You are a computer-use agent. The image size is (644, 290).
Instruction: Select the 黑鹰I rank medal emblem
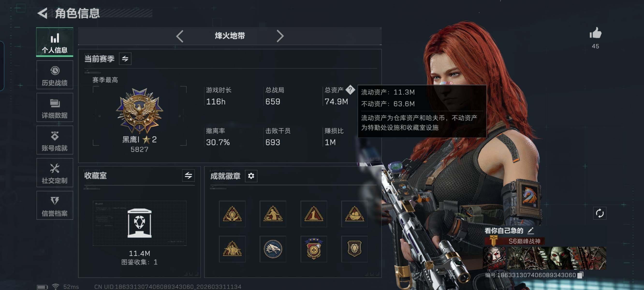(x=139, y=110)
